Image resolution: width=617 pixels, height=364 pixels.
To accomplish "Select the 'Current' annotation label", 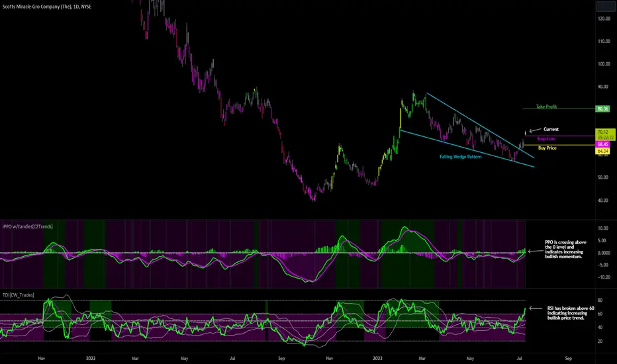I will click(x=551, y=129).
